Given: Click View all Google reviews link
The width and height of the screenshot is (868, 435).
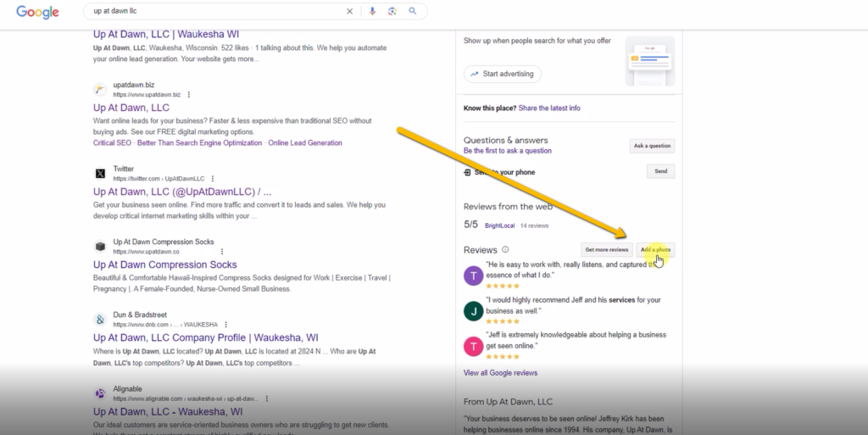Looking at the screenshot, I should click(500, 373).
